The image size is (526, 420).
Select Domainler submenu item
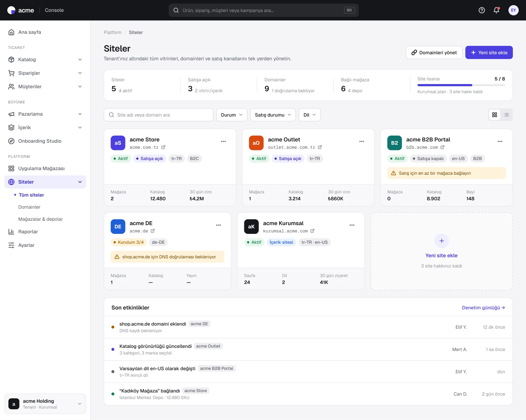pos(29,207)
